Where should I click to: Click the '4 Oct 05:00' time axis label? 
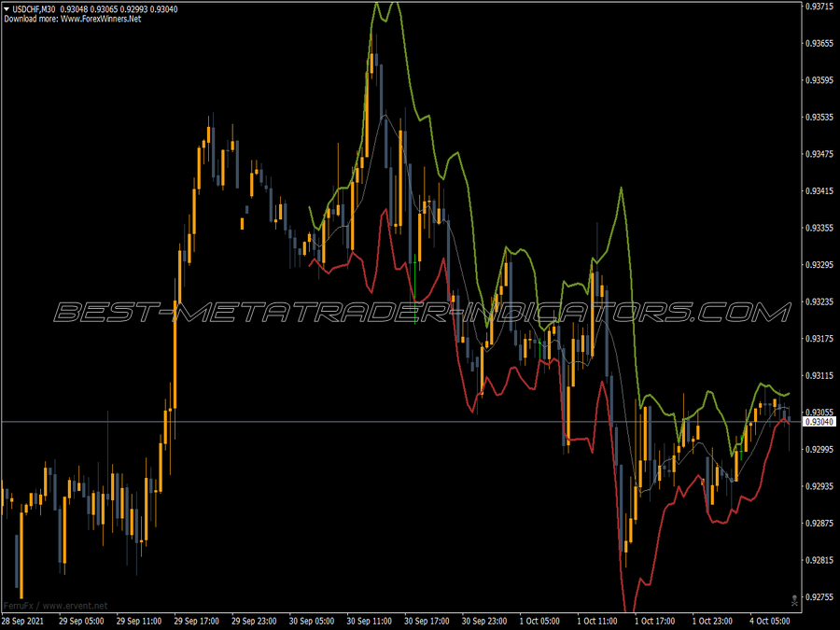click(x=770, y=622)
